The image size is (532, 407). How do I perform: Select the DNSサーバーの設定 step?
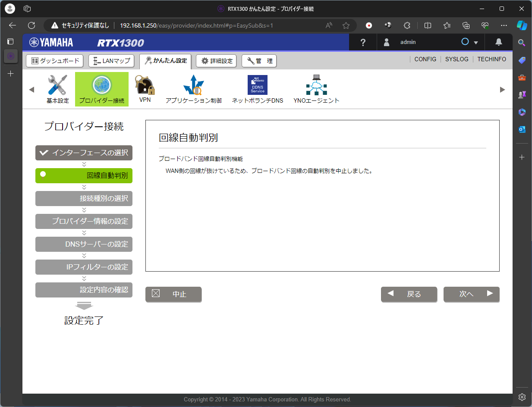point(84,244)
